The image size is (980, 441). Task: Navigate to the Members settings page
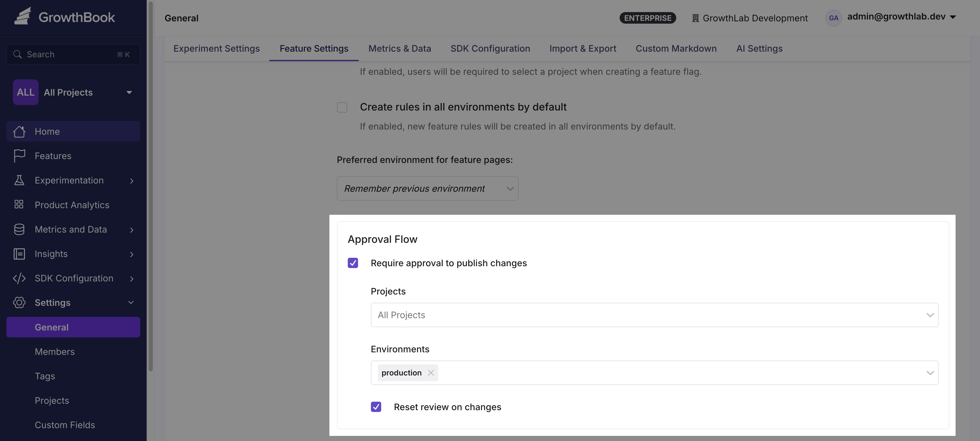(55, 351)
